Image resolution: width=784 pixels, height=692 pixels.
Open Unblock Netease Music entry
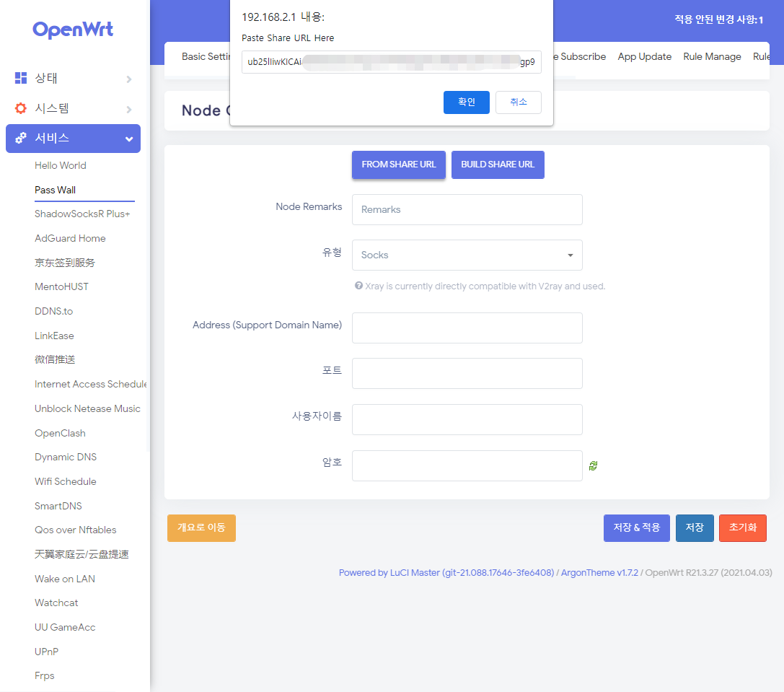click(87, 409)
